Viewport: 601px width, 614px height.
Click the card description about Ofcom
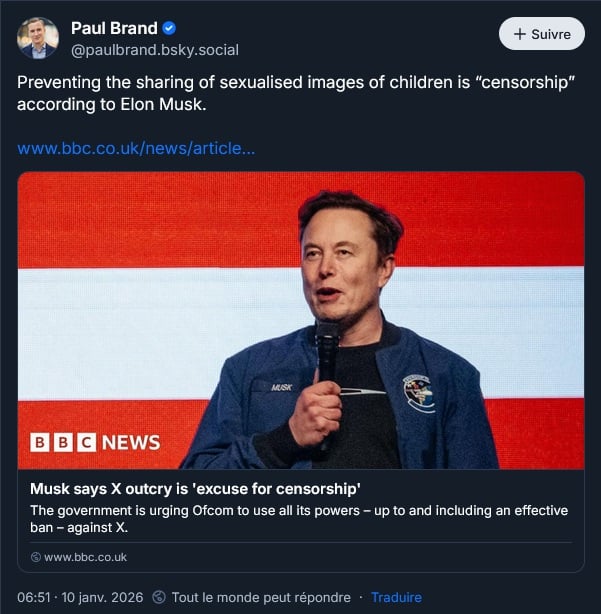click(299, 518)
